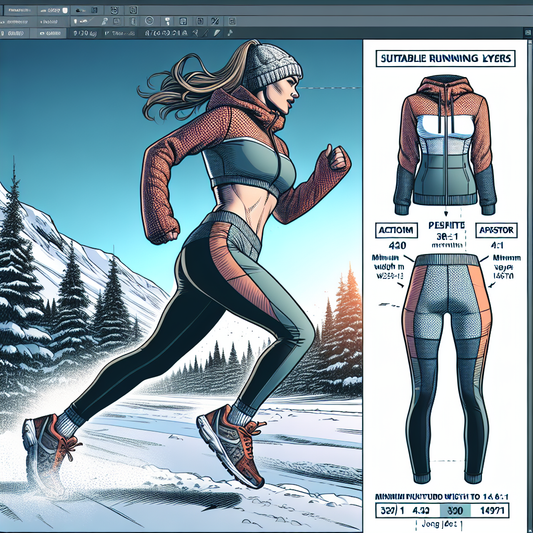Image resolution: width=533 pixels, height=533 pixels.
Task: Click the percent icon in the toolbar
Action: click(215, 21)
